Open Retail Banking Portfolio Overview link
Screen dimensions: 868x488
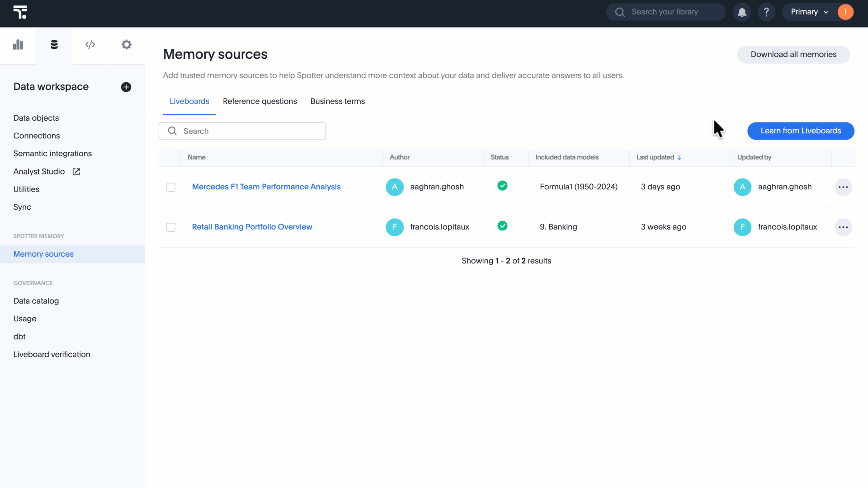tap(252, 227)
